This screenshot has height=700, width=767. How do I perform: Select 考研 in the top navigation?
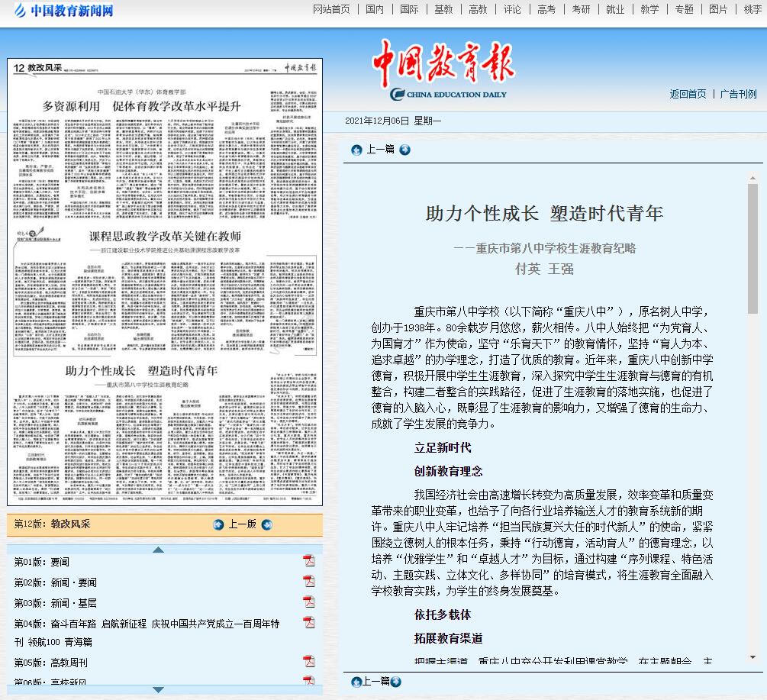click(581, 9)
